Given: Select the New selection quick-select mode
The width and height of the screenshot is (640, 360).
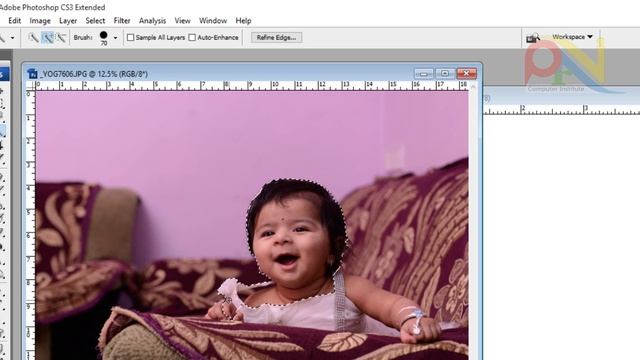Looking at the screenshot, I should 33,38.
